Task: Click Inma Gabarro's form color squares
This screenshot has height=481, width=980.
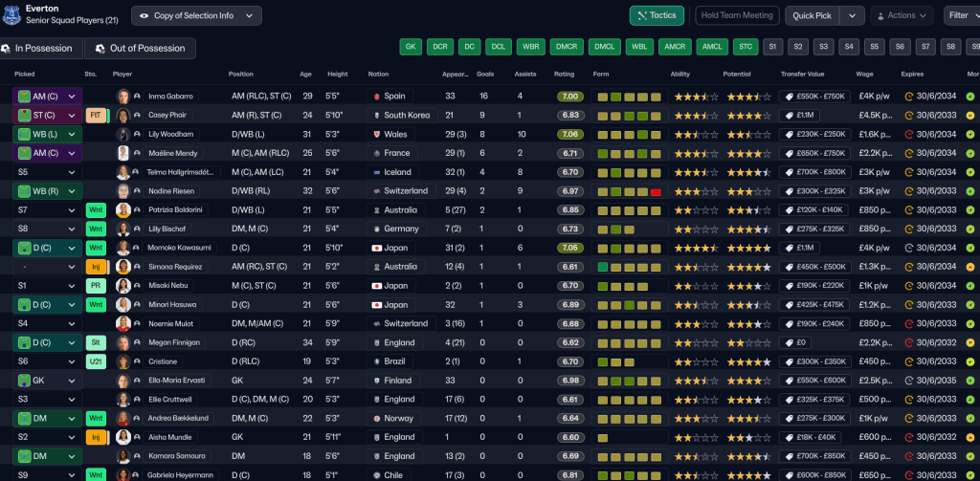Action: pyautogui.click(x=628, y=97)
